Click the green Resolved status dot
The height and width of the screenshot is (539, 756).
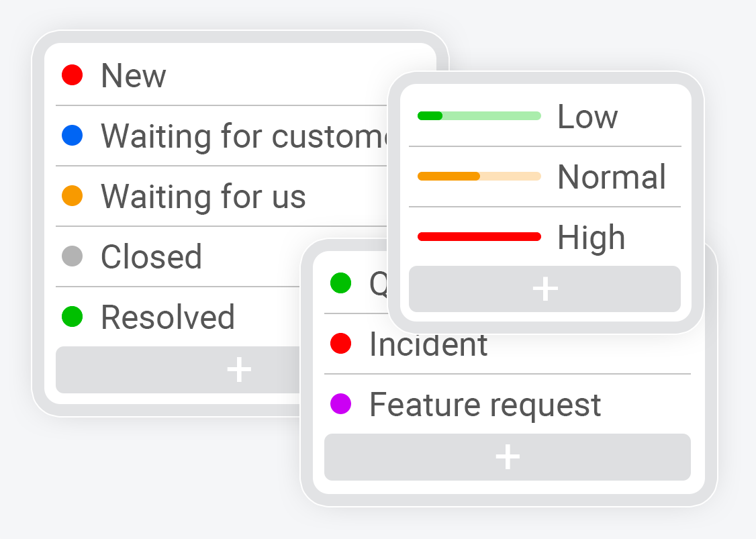pyautogui.click(x=72, y=317)
